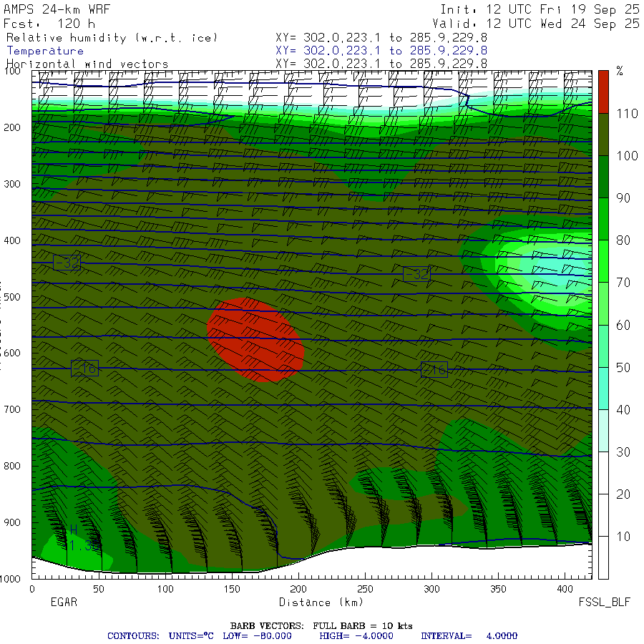Click the pressure axis '700' label
The height and width of the screenshot is (644, 644).
click(x=12, y=409)
